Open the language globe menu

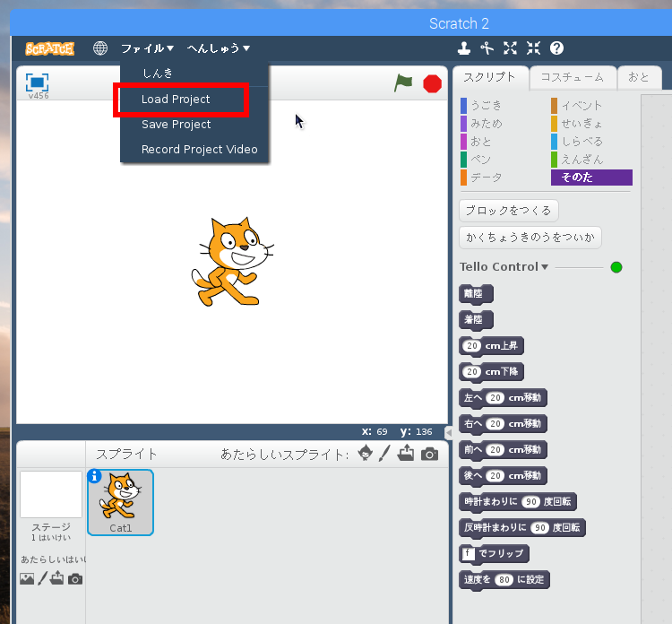point(100,48)
